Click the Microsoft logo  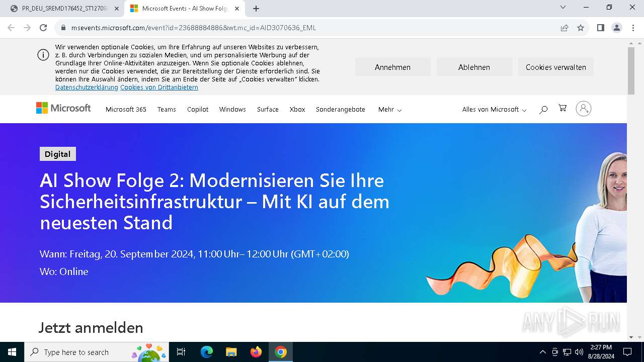point(63,108)
